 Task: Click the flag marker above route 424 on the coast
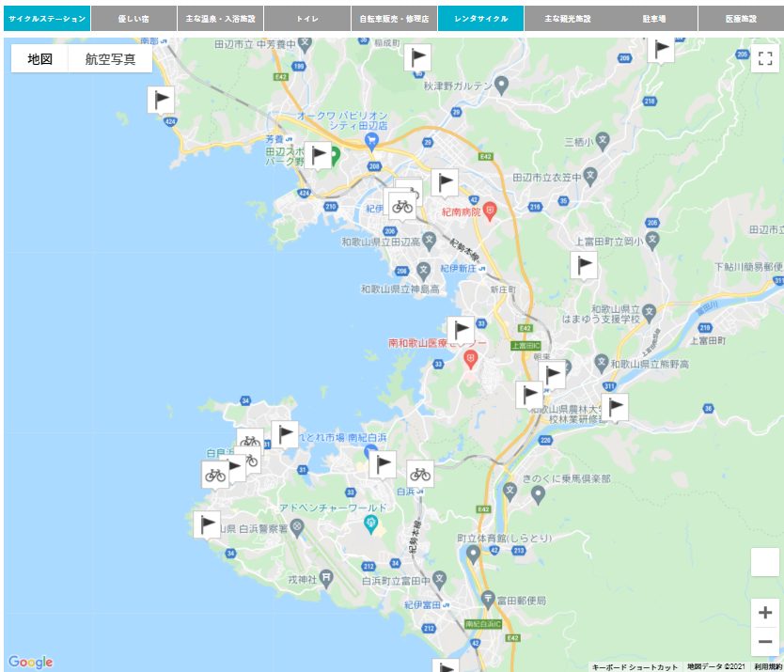point(161,100)
